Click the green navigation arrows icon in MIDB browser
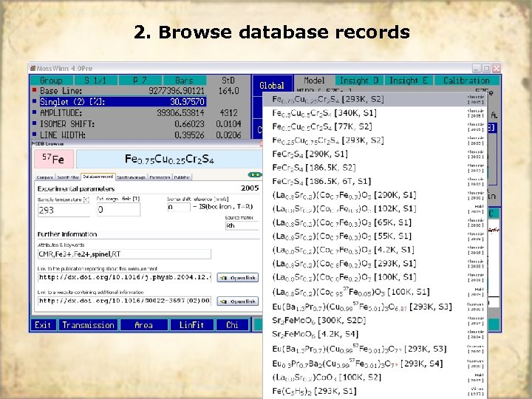This screenshot has height=399, width=532. tap(255, 174)
